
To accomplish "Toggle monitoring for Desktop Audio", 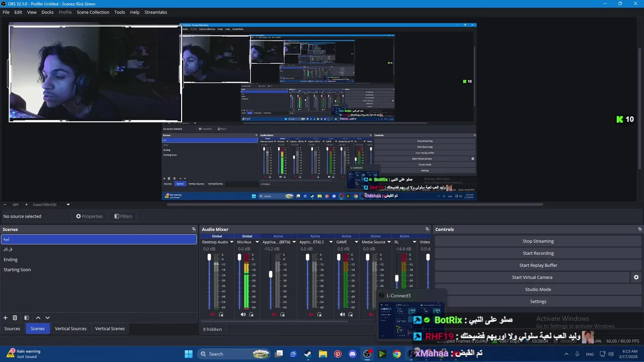I will point(221,315).
